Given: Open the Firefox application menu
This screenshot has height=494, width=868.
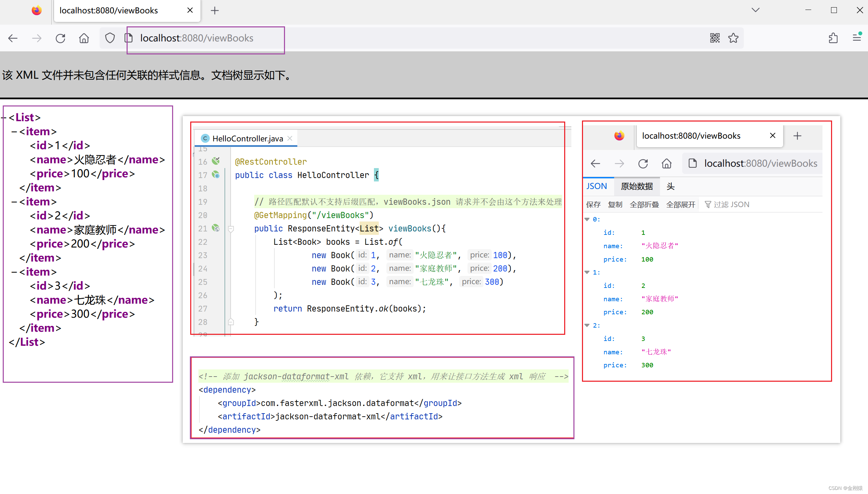Looking at the screenshot, I should (x=857, y=37).
